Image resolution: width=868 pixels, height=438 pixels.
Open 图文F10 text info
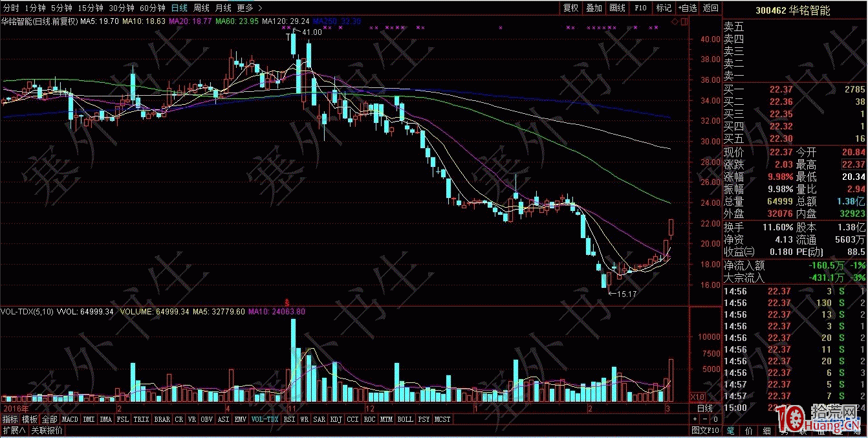click(x=705, y=430)
